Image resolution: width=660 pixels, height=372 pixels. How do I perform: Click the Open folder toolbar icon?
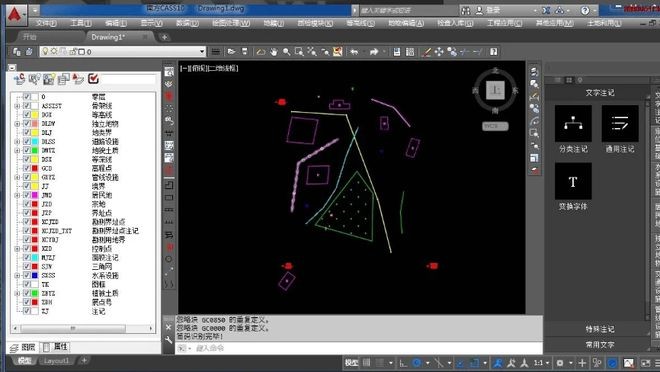[231, 52]
